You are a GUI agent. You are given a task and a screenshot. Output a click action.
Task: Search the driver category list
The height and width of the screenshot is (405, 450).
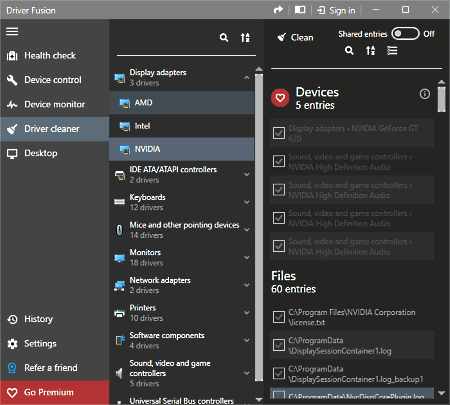click(224, 38)
